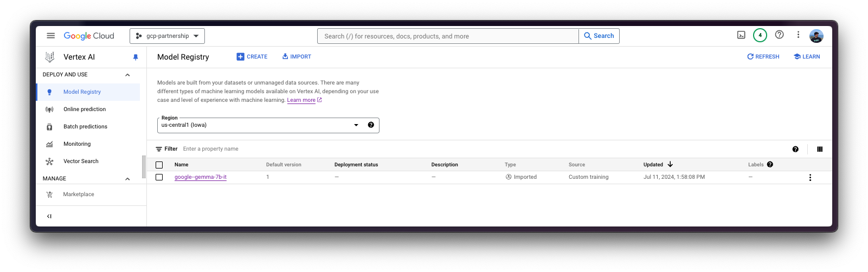
Task: Click the Marketplace cart icon
Action: pos(49,195)
